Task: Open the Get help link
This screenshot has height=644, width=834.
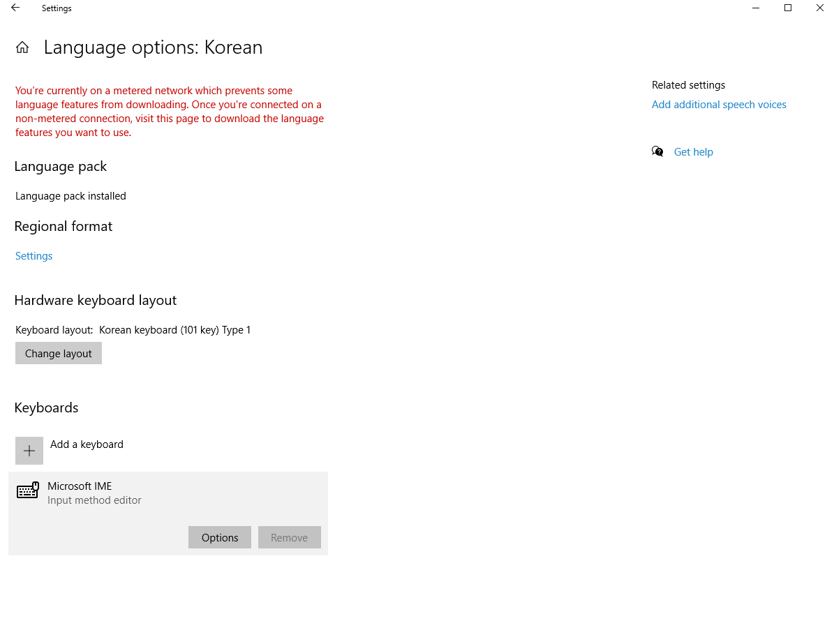Action: (693, 151)
